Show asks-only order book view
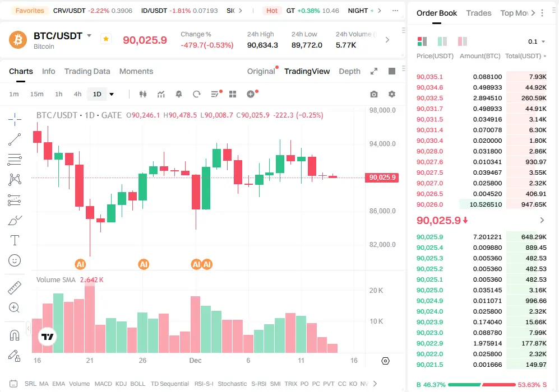The height and width of the screenshot is (392, 559). tap(463, 41)
